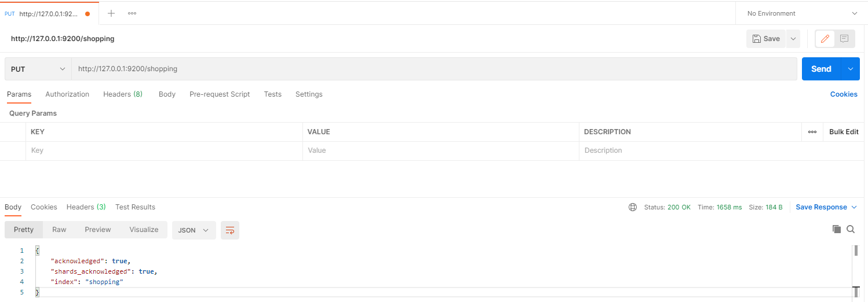The image size is (868, 302).
Task: Open a new request tab with plus icon
Action: pyautogui.click(x=111, y=13)
